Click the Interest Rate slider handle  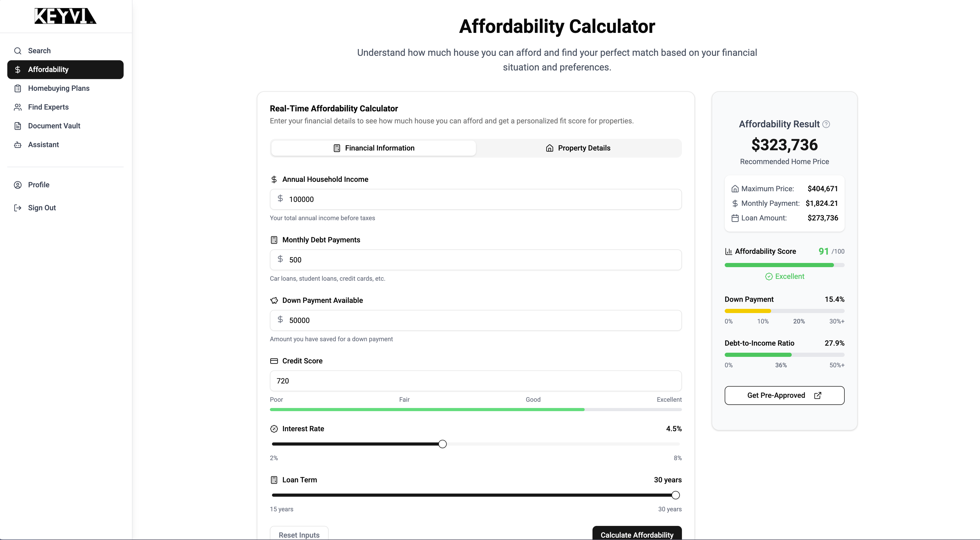[442, 444]
